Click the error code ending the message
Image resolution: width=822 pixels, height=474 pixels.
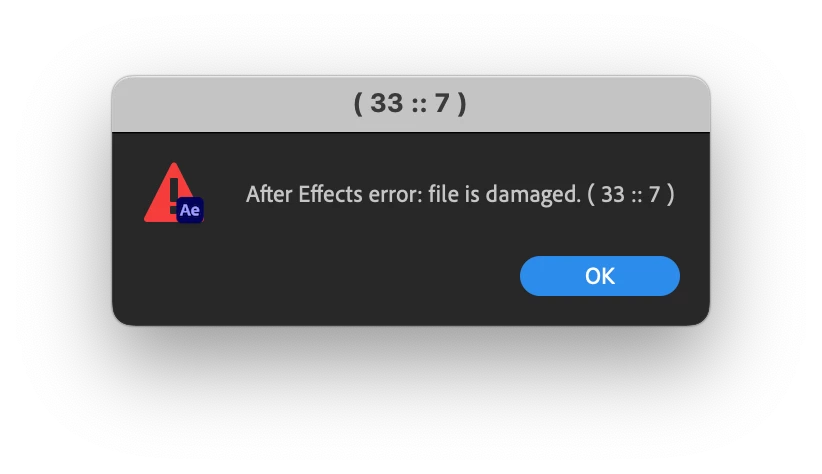(x=631, y=195)
